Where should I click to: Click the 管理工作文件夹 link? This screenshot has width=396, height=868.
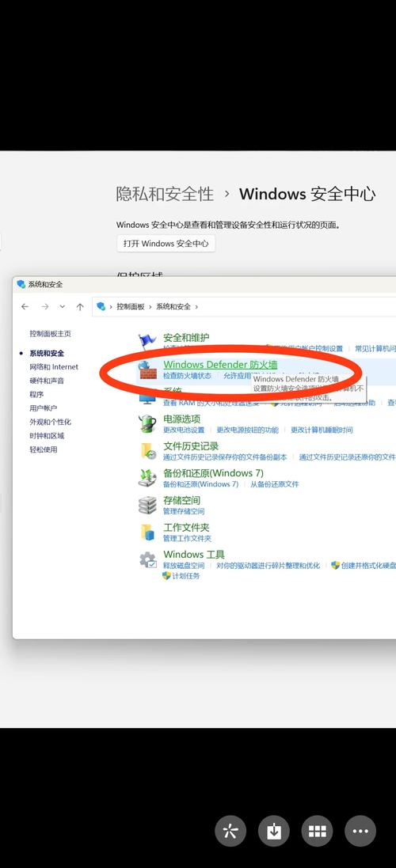tap(187, 539)
